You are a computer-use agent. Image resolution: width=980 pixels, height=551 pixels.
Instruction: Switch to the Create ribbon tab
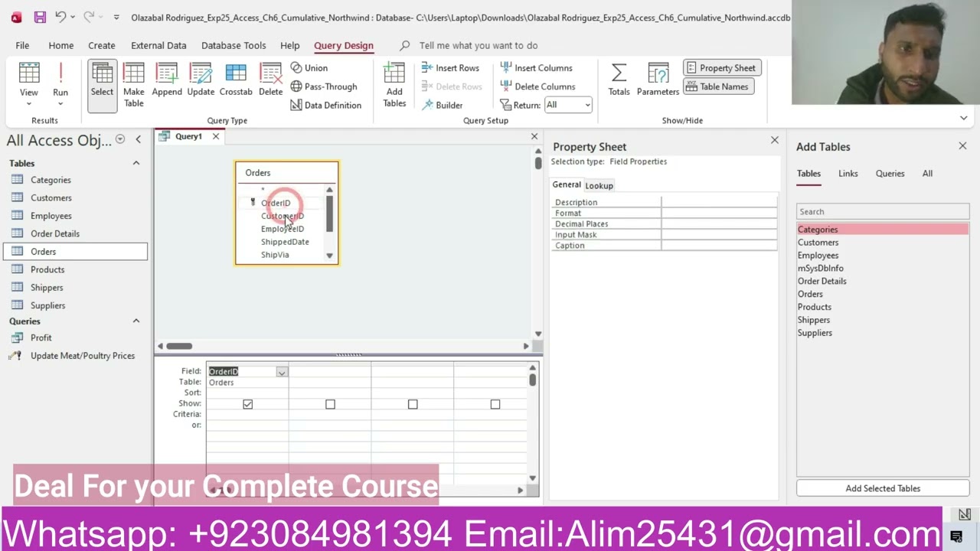pyautogui.click(x=101, y=45)
